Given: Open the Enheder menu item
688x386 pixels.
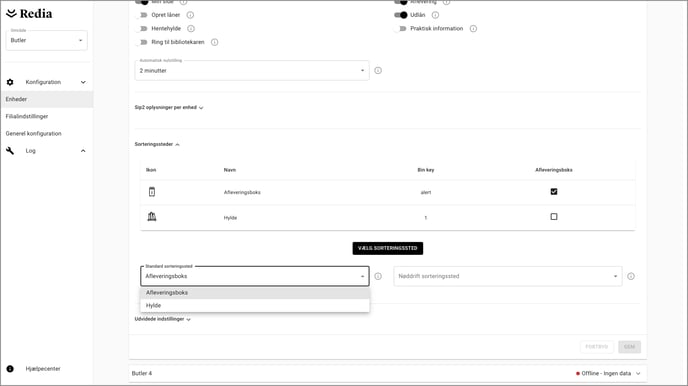Looking at the screenshot, I should 47,99.
